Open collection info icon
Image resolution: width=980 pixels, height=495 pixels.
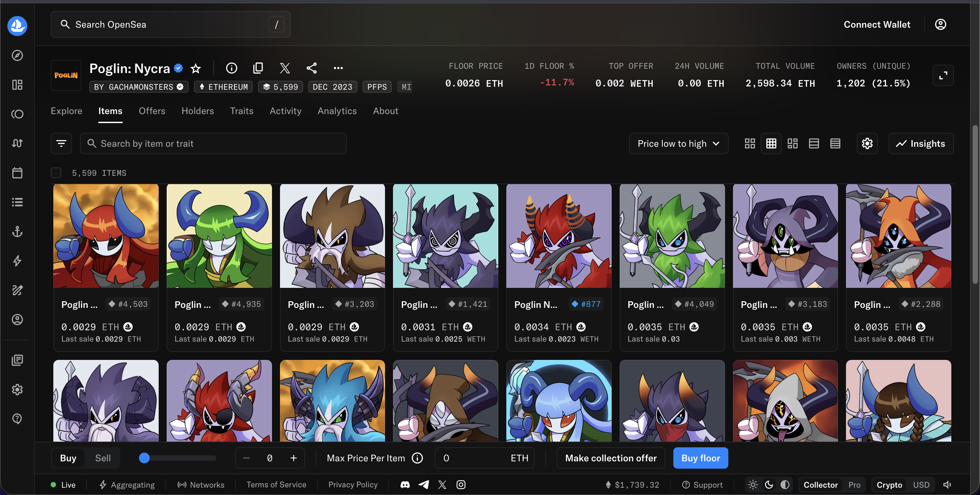(231, 68)
